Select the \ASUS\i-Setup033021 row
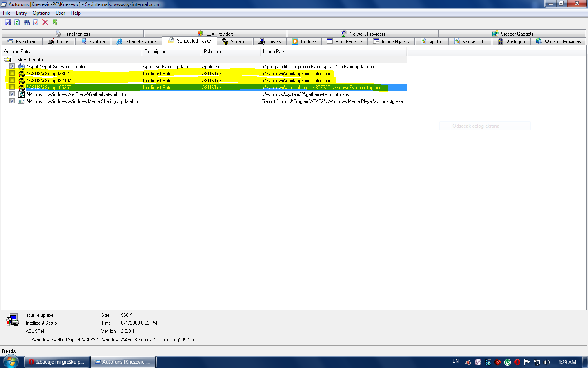Viewport: 588px width, 368px height. click(x=204, y=74)
